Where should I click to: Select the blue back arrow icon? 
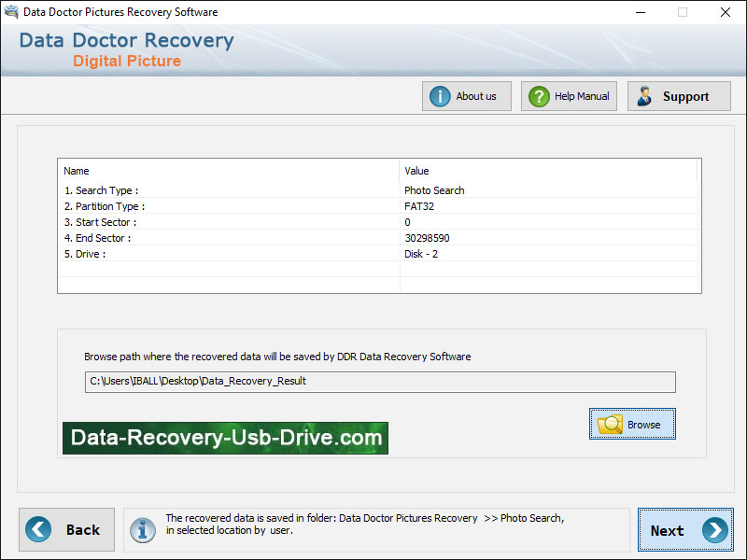click(37, 529)
